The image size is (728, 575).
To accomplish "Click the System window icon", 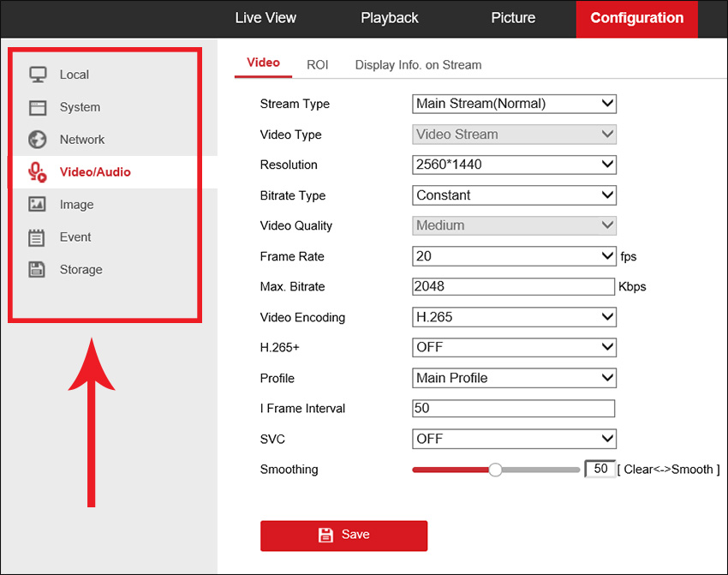I will 38,107.
